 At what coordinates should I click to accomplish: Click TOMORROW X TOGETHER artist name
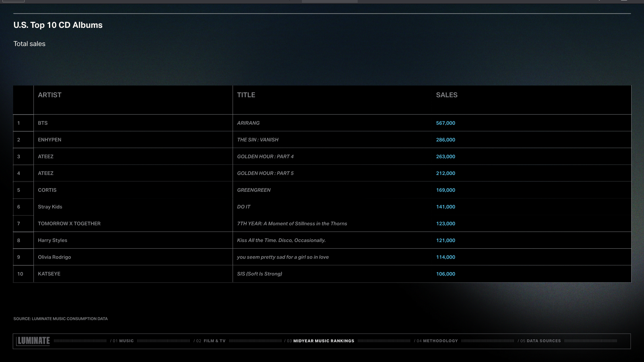[x=69, y=224]
